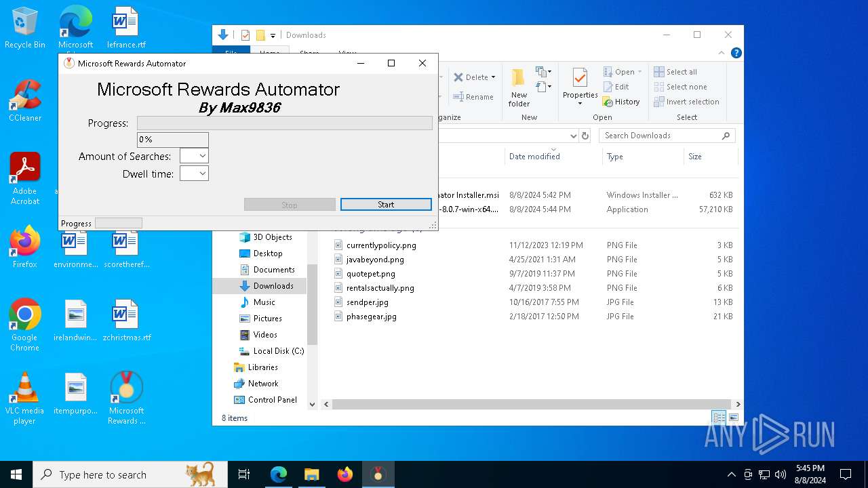Screen dimensions: 868x488
Task: Select Network in the navigation pane
Action: click(263, 384)
